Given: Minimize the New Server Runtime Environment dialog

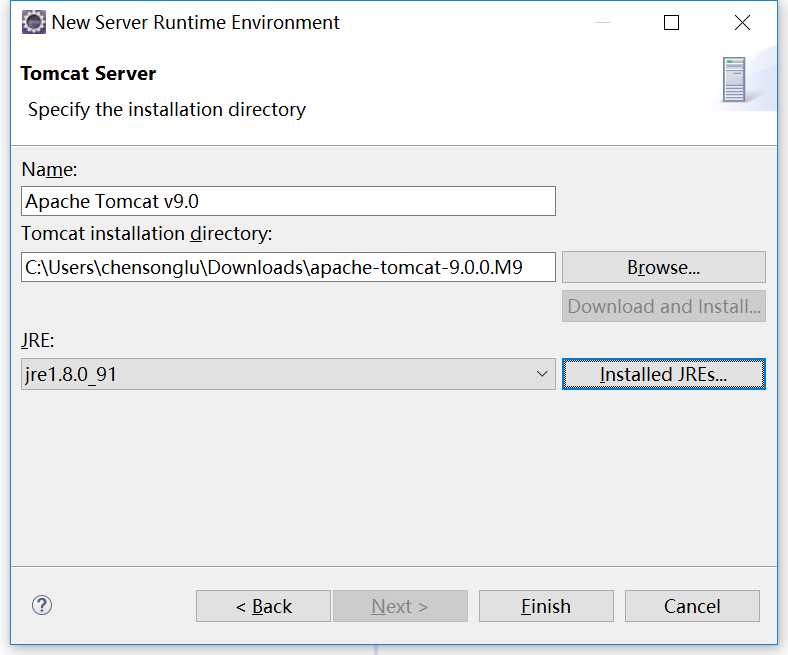Looking at the screenshot, I should [x=602, y=23].
